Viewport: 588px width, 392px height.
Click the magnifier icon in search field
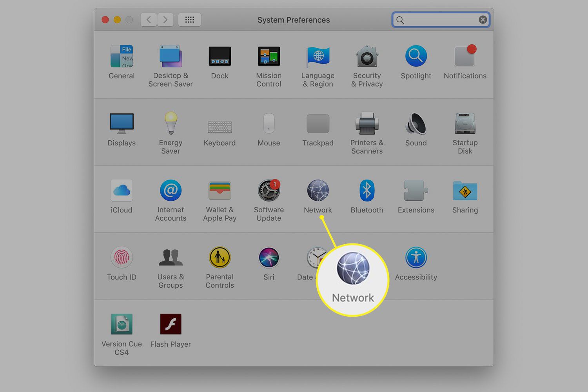coord(400,20)
